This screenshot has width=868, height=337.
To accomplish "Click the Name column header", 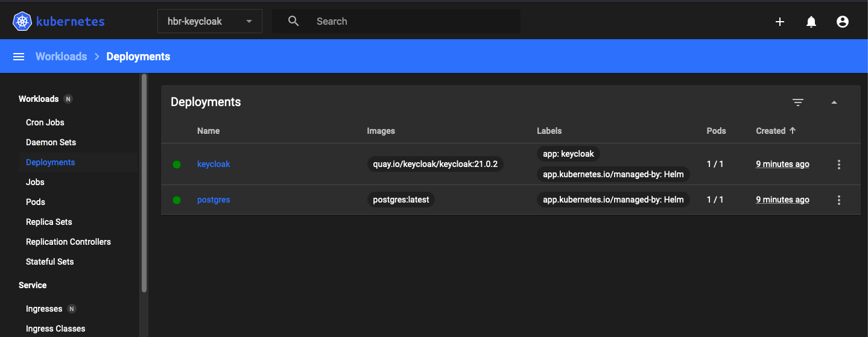I will click(208, 131).
